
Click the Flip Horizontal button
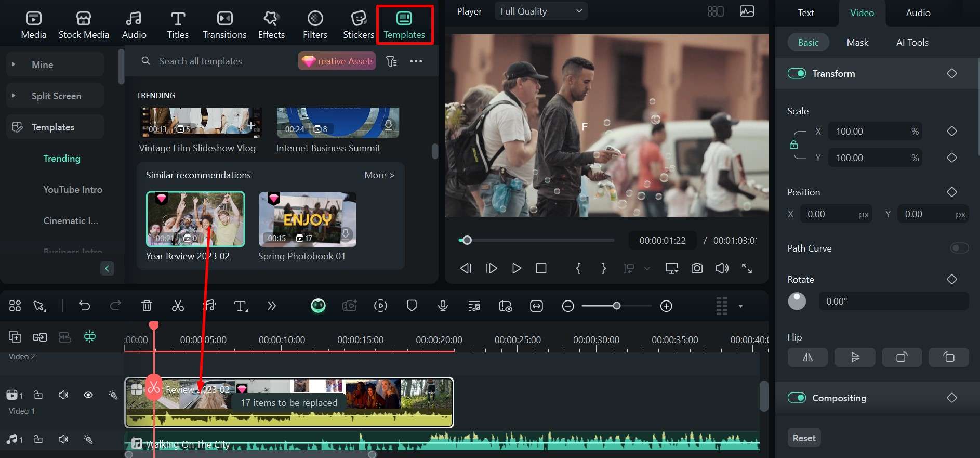pos(807,357)
